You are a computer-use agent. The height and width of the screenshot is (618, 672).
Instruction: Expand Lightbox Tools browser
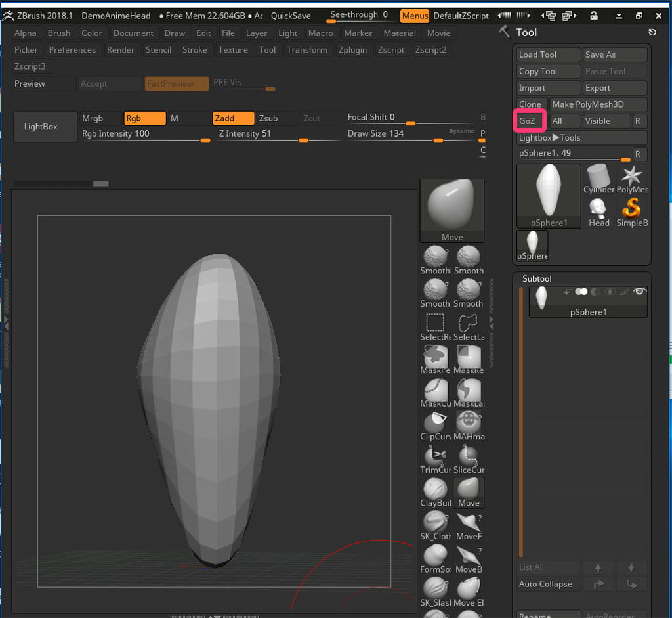[581, 138]
